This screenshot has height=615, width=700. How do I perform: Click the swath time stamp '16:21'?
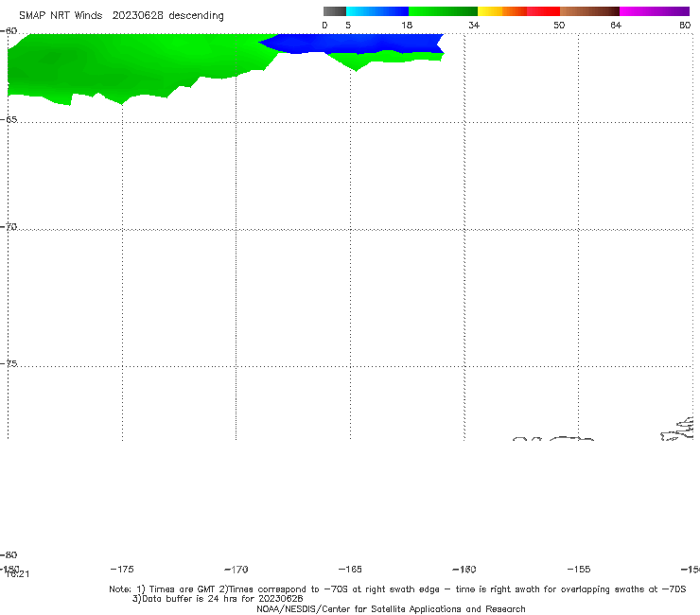[18, 574]
